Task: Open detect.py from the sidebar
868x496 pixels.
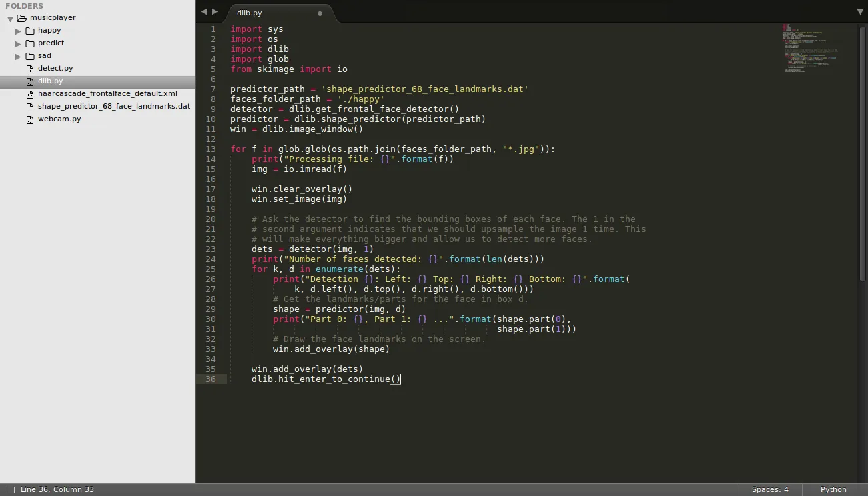Action: [x=55, y=69]
